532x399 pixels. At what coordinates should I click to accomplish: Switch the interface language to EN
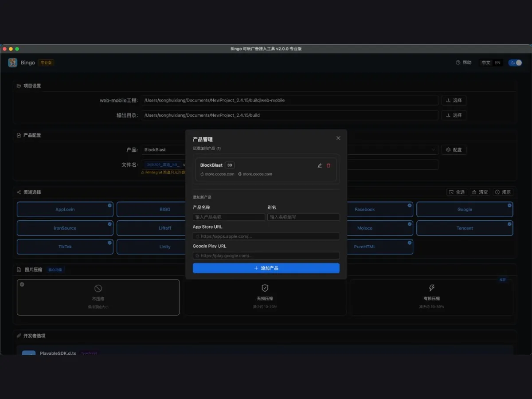[497, 63]
